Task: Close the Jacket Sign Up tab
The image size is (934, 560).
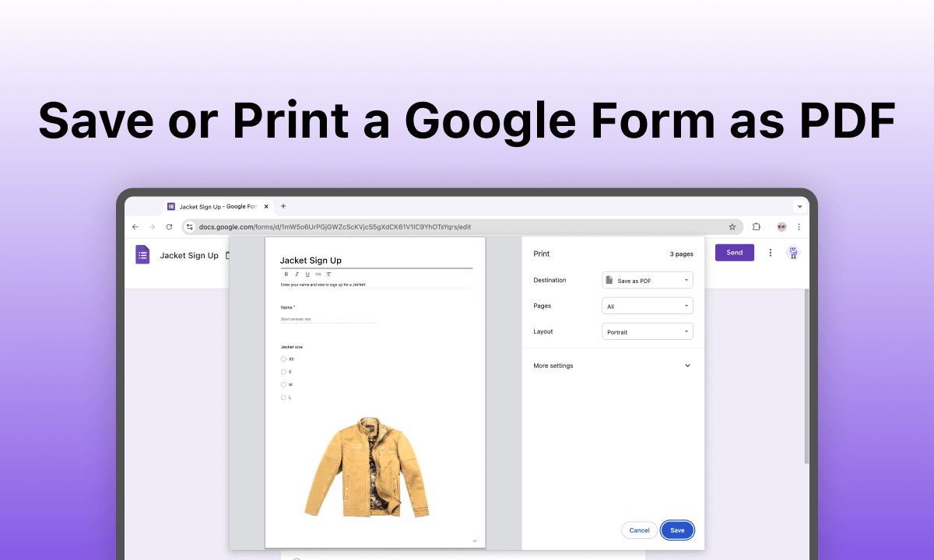Action: [266, 207]
